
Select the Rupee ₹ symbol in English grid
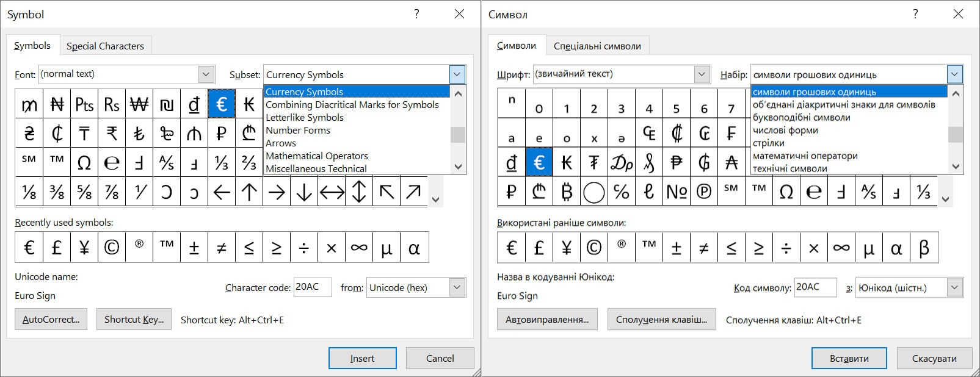click(x=112, y=133)
